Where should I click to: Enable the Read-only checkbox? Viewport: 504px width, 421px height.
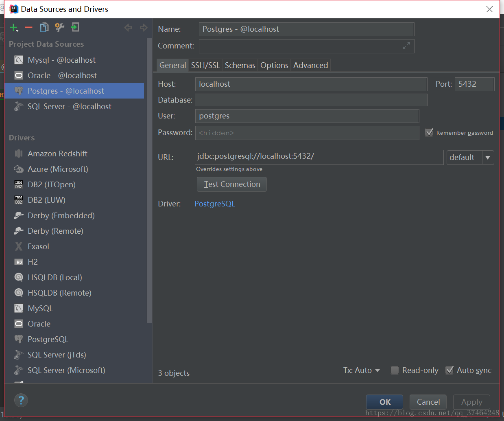pos(395,370)
